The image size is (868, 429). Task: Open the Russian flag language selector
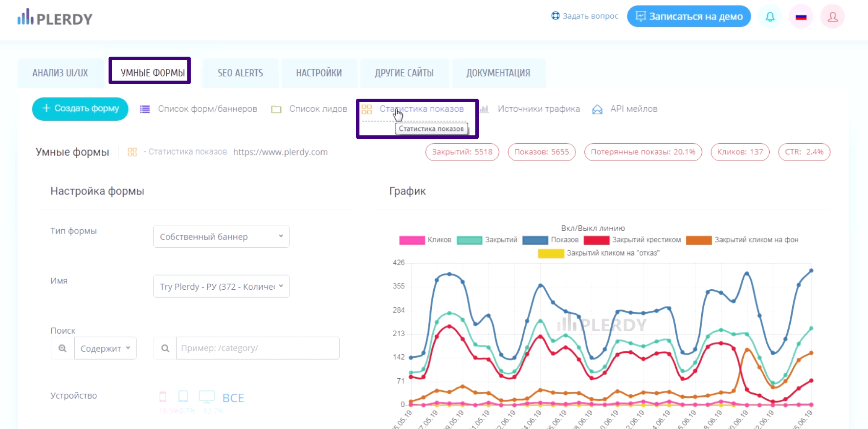pos(801,17)
